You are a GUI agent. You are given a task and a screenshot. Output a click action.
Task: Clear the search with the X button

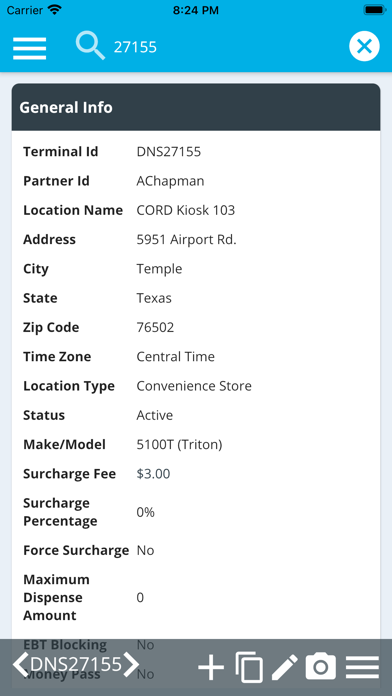coord(364,46)
